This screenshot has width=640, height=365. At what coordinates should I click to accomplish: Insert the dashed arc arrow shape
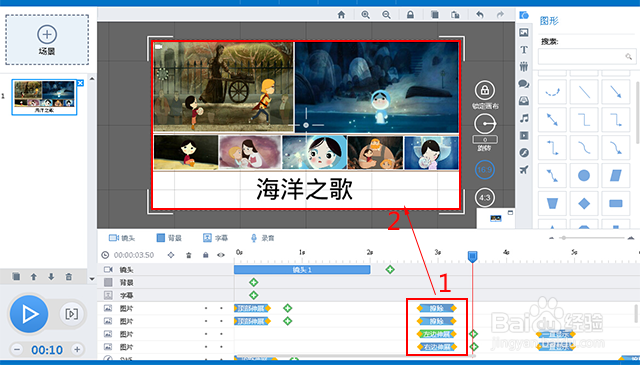tap(552, 92)
